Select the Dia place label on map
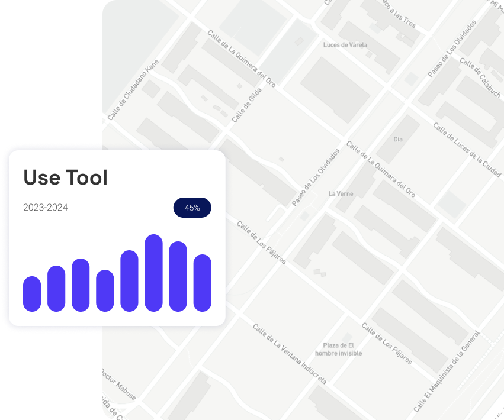The image size is (504, 420). (397, 140)
